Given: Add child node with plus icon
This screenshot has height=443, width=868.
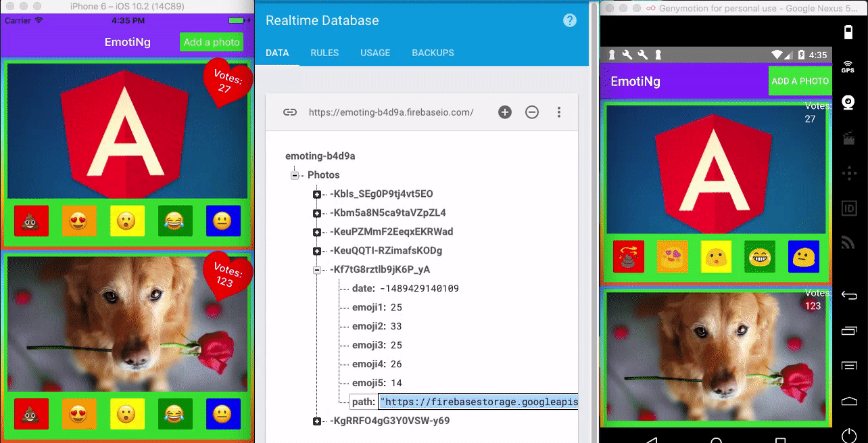Looking at the screenshot, I should [x=505, y=112].
